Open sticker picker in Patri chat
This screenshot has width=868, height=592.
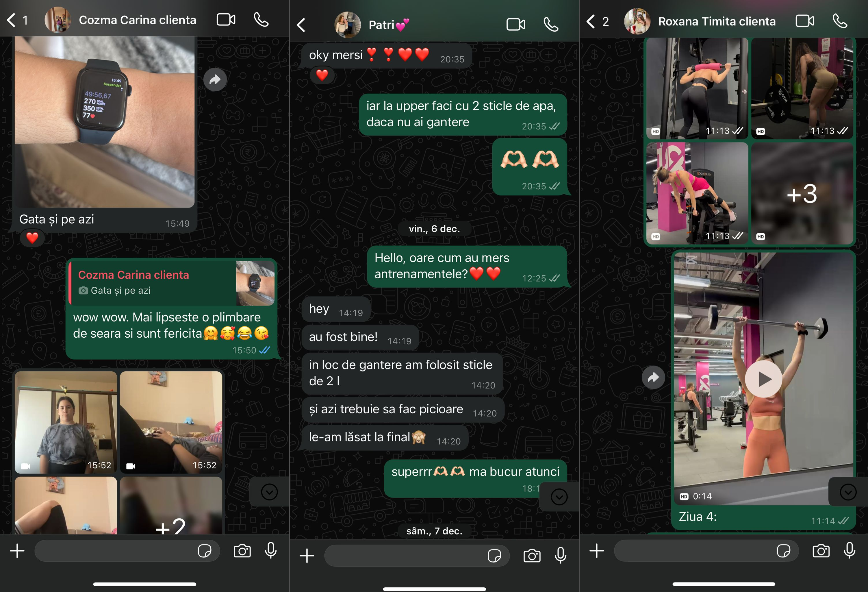pos(494,556)
